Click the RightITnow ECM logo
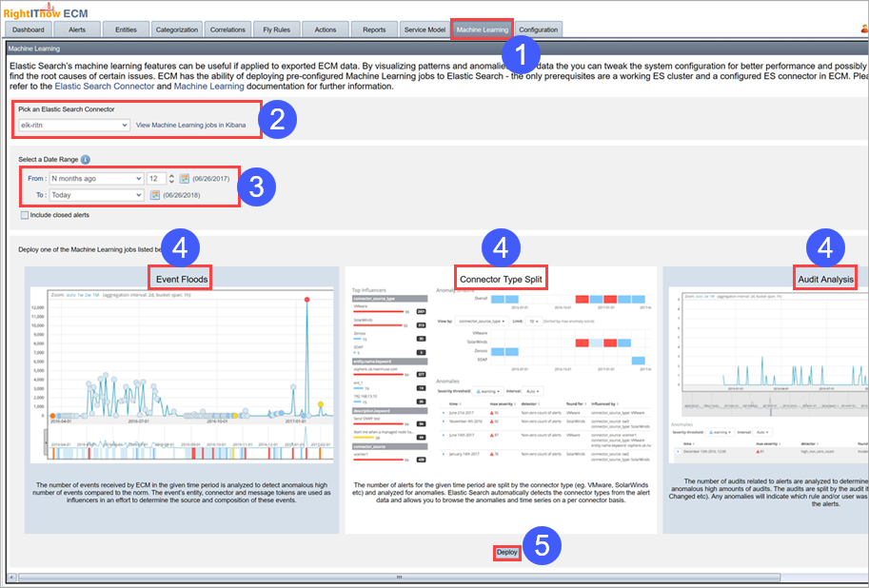This screenshot has height=588, width=869. [x=46, y=11]
